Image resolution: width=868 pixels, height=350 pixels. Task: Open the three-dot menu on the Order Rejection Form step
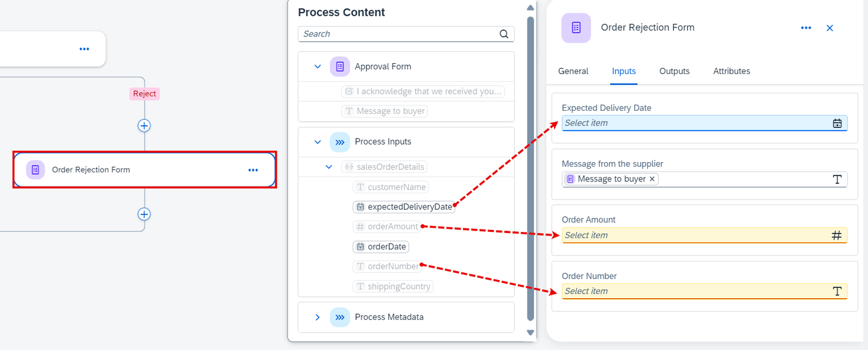tap(253, 170)
